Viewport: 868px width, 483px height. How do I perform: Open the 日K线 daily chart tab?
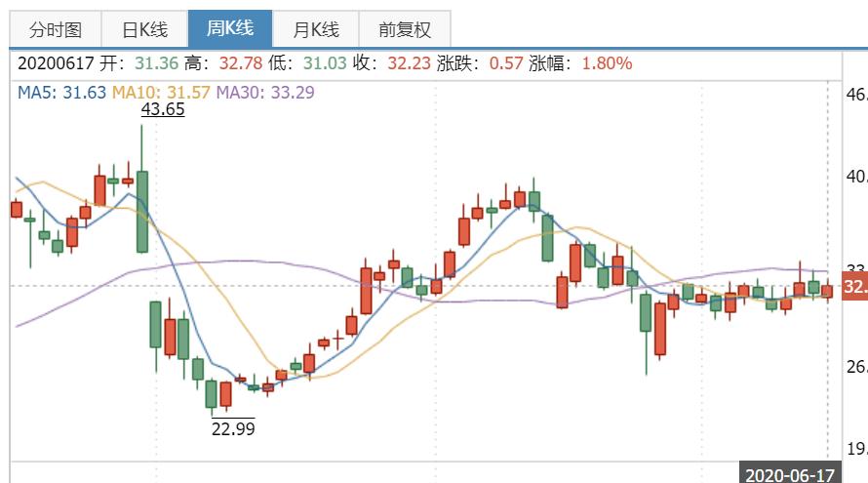pos(144,29)
